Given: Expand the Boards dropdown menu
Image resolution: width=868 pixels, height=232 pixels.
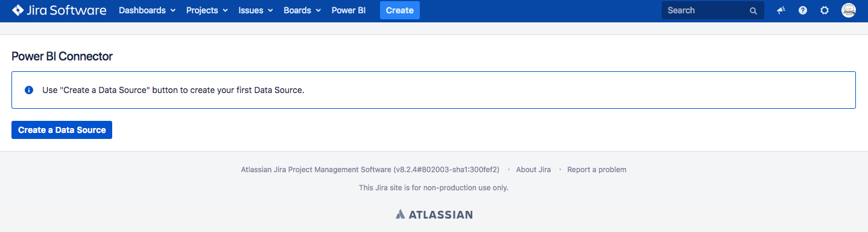Looking at the screenshot, I should click(302, 10).
